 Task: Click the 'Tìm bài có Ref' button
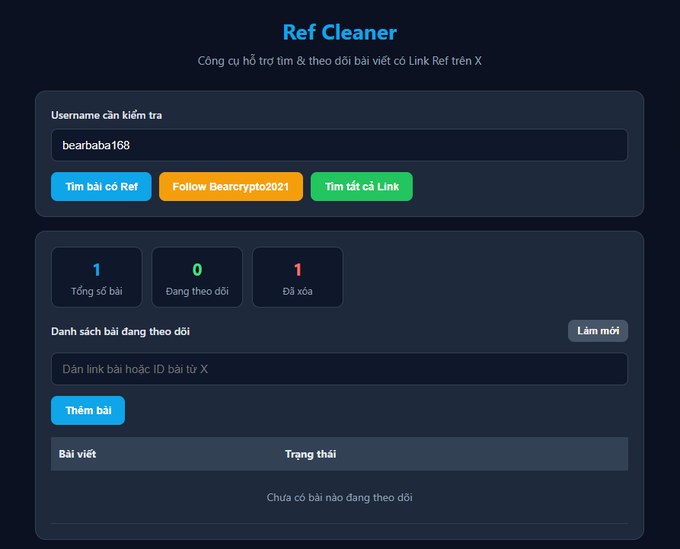pyautogui.click(x=101, y=186)
